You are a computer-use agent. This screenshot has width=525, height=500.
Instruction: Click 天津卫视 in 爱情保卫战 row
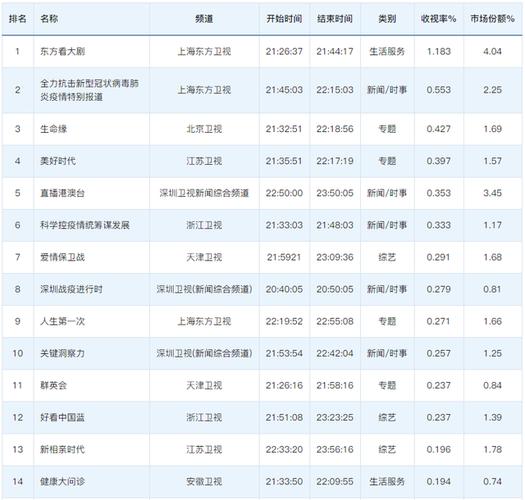coord(204,257)
